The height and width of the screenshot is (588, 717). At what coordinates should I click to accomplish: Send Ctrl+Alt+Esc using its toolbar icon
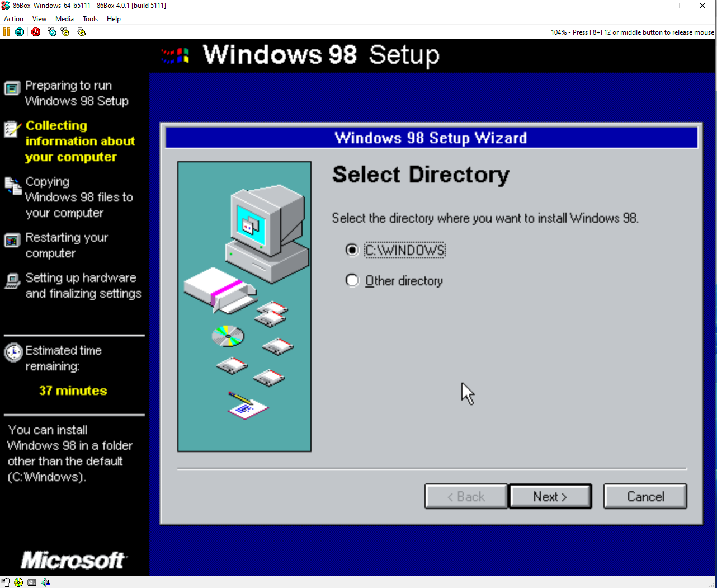click(65, 32)
